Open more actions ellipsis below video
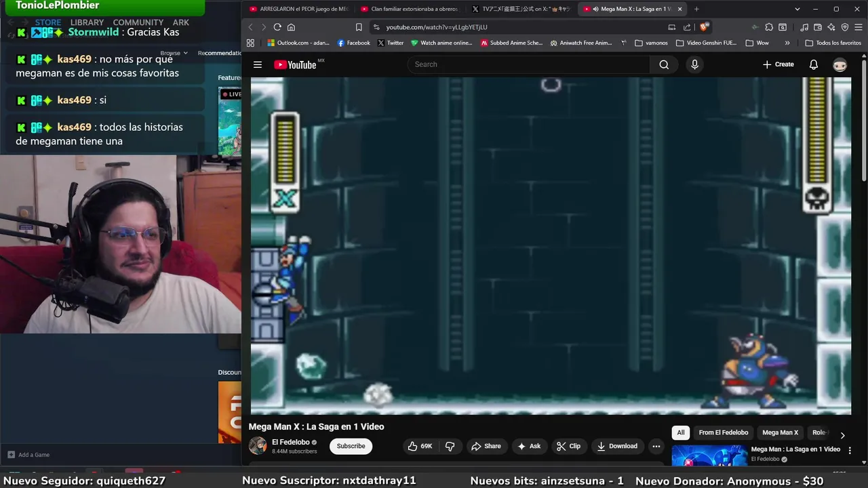The image size is (868, 488). point(656,446)
